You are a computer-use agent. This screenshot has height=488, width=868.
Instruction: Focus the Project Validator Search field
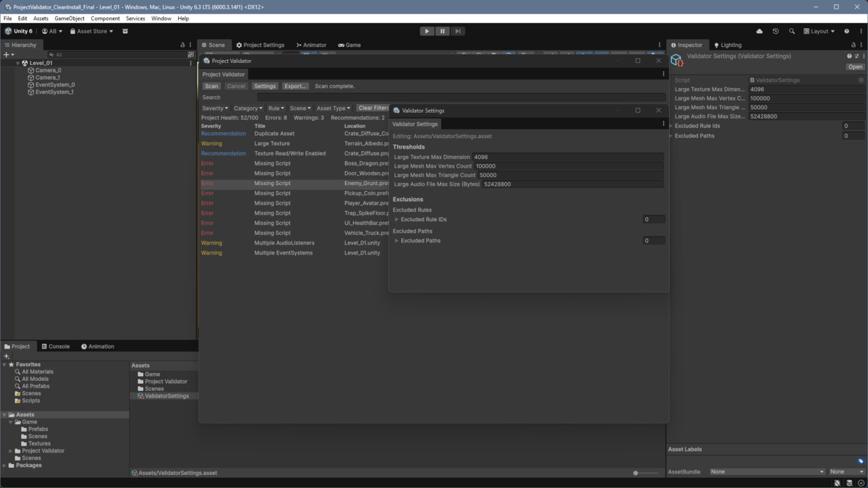(x=461, y=97)
